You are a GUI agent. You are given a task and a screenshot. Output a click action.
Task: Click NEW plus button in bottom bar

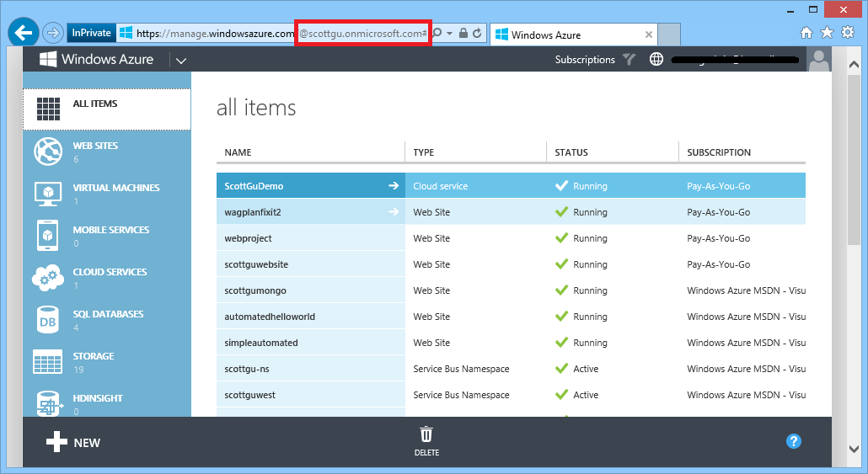coord(73,442)
